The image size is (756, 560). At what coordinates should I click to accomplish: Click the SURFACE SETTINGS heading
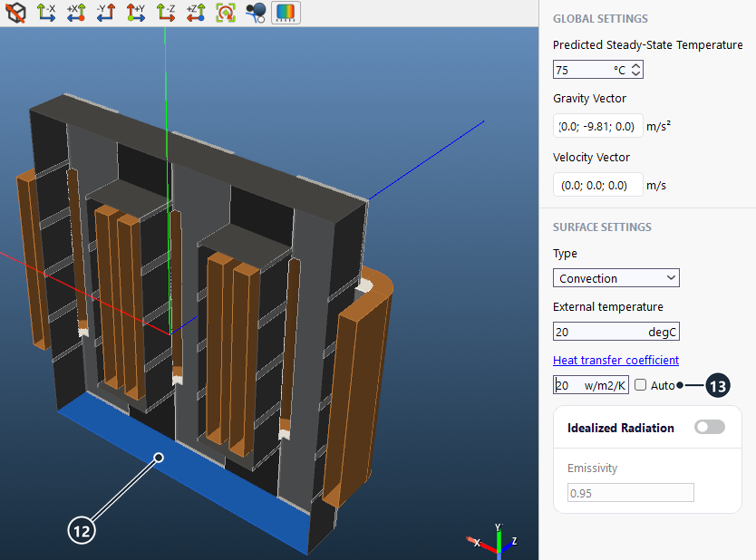point(602,227)
